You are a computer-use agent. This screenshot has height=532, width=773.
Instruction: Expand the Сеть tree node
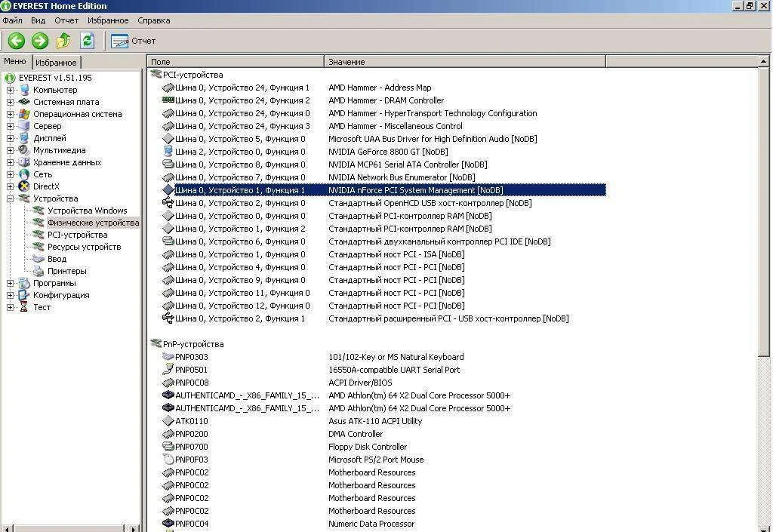10,174
